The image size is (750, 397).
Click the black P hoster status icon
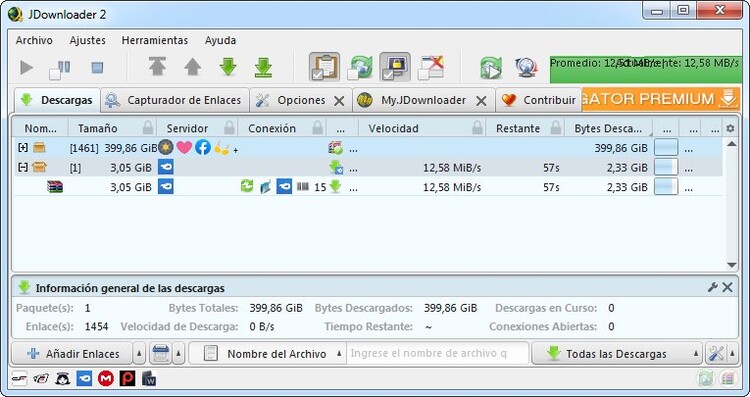click(x=127, y=379)
